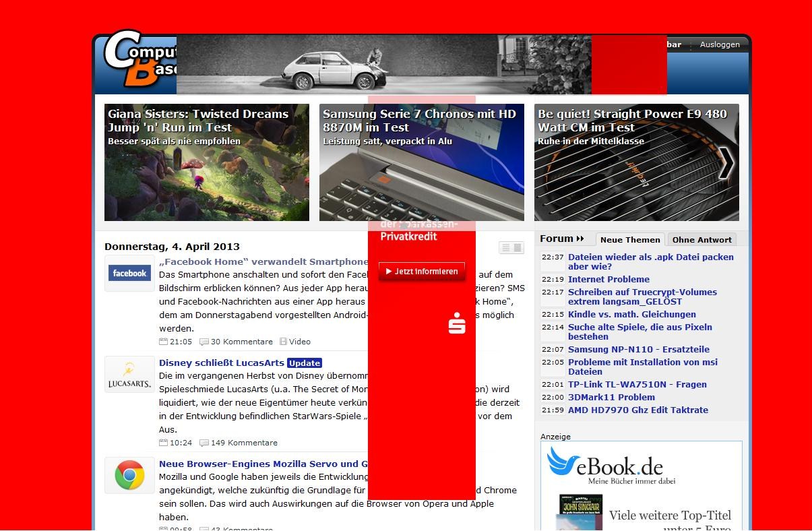Open the Chrome logo thumbnail
Screen dimensions: 812x531
[129, 475]
